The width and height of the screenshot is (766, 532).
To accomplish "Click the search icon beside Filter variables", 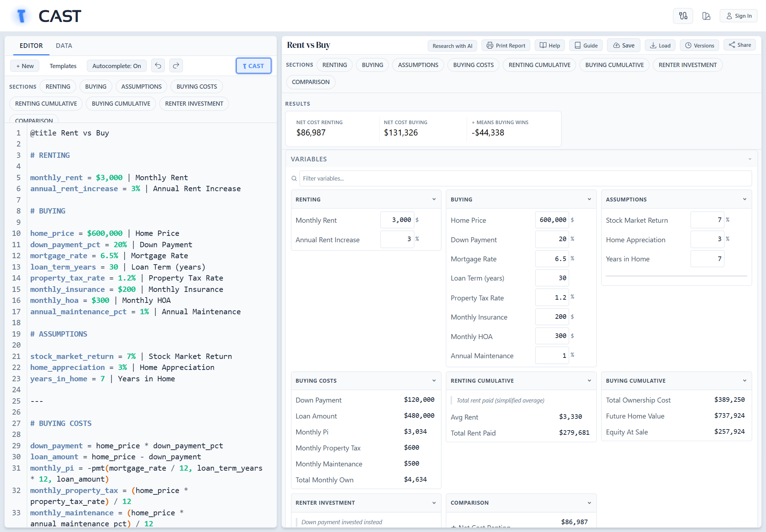I will point(294,178).
